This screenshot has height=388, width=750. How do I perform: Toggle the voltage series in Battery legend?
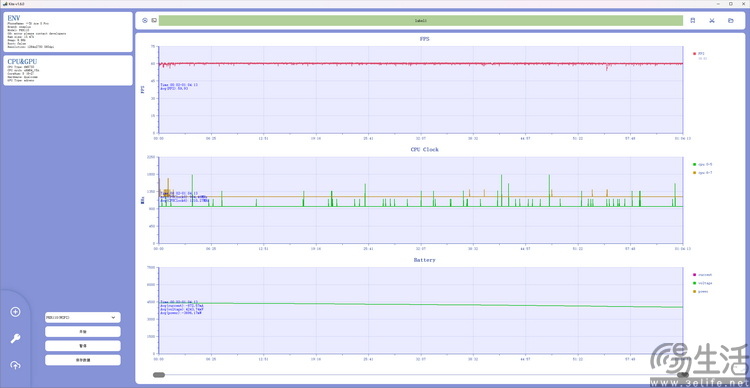click(x=703, y=283)
